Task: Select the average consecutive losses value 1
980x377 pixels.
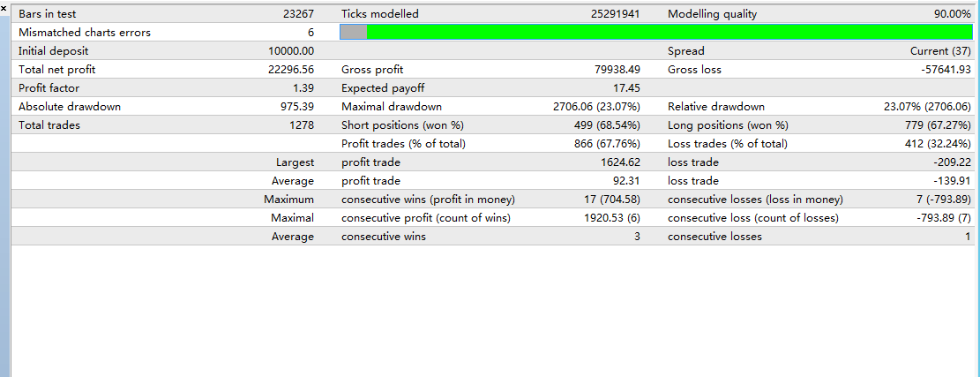Action: (968, 237)
